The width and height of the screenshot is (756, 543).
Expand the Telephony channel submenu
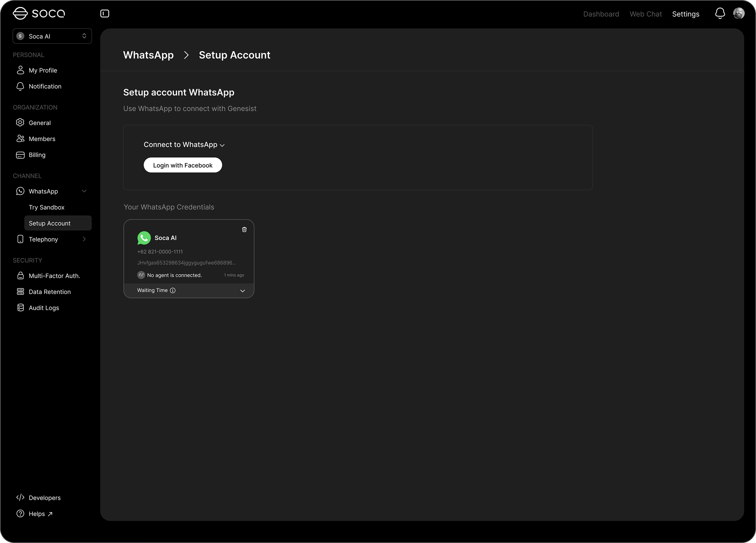[x=84, y=239]
